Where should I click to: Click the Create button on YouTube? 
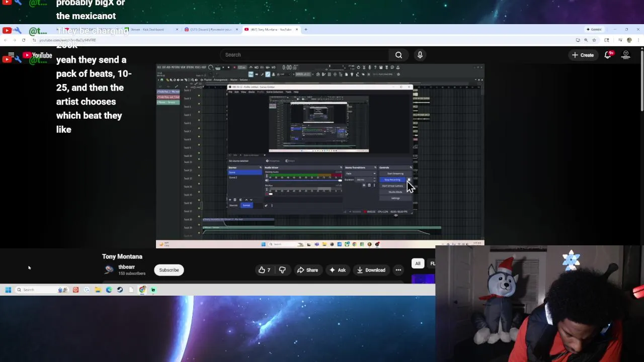(583, 55)
